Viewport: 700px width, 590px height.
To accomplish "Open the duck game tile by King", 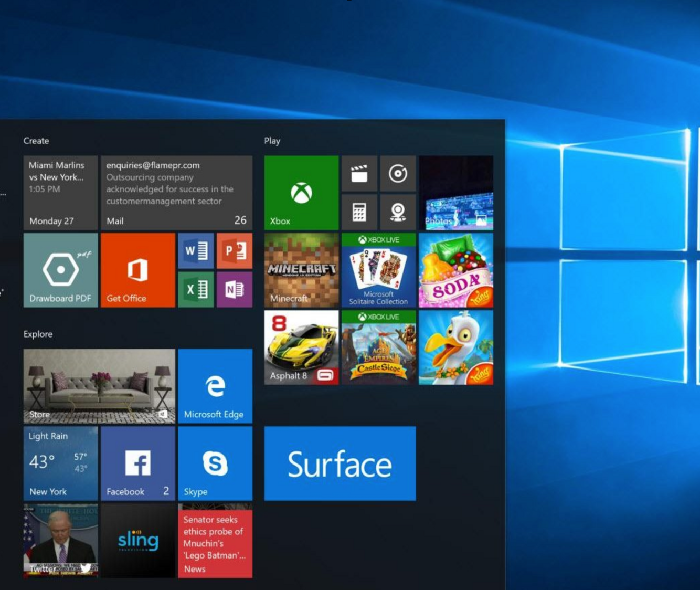I will click(456, 347).
